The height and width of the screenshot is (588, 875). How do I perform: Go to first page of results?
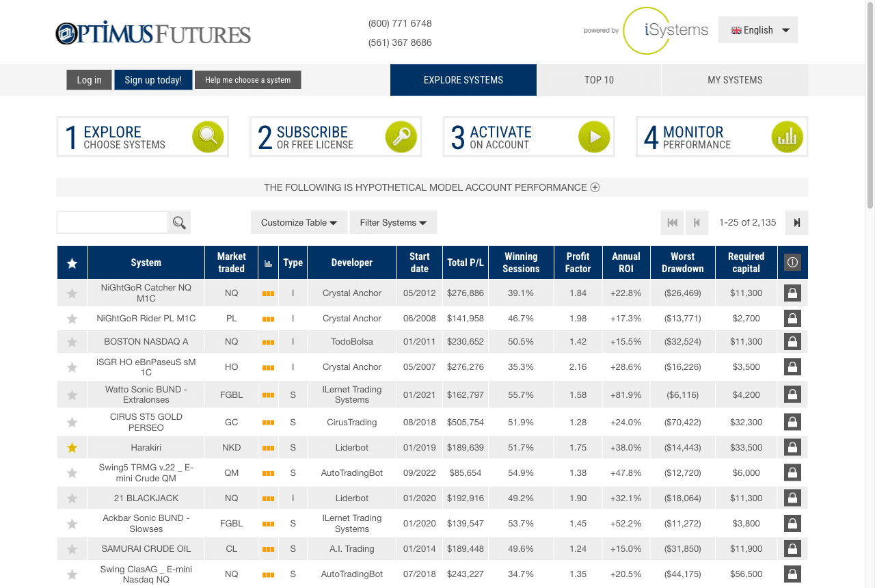(672, 223)
